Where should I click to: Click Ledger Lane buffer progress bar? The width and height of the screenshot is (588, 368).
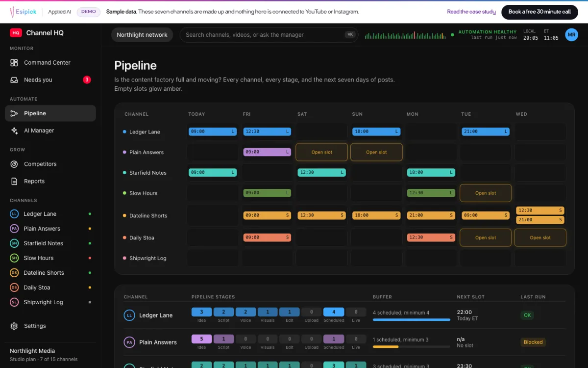click(x=412, y=320)
